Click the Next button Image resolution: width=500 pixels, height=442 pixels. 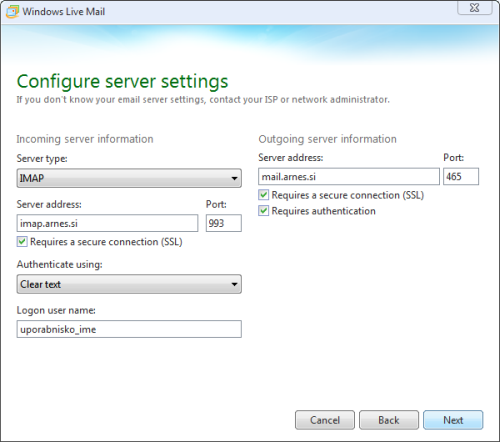coord(453,420)
